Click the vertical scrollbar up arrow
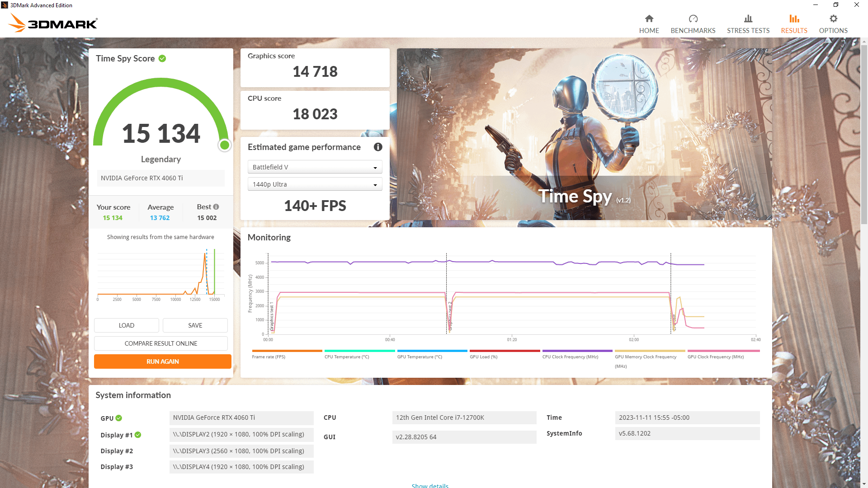 (x=864, y=42)
